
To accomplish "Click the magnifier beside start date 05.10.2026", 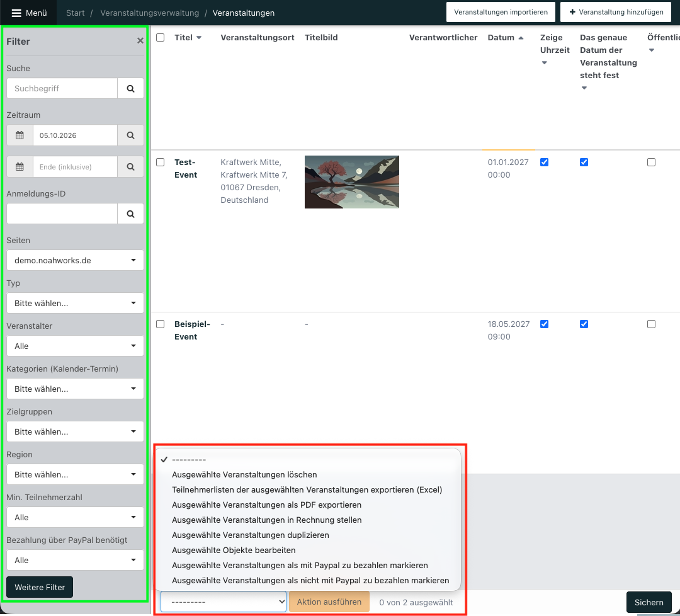I will tap(130, 135).
